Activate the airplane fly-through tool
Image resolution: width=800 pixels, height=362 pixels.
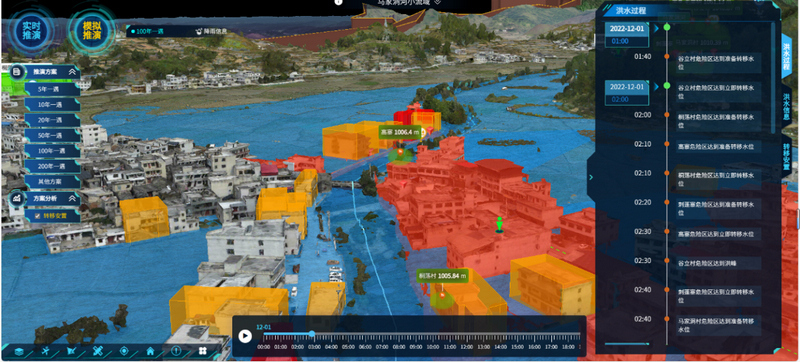pyautogui.click(x=46, y=351)
